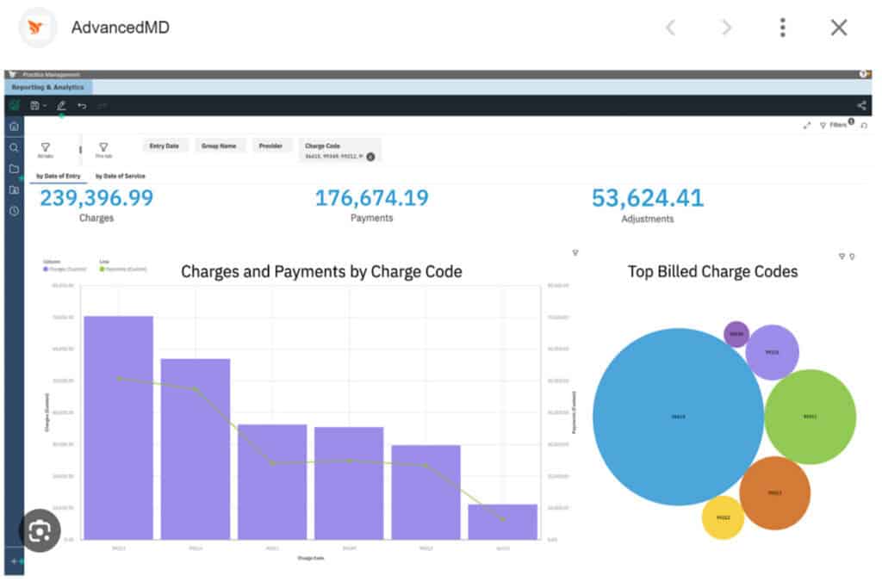The width and height of the screenshot is (882, 588).
Task: Click the large blue bubble in chart
Action: [x=678, y=417]
